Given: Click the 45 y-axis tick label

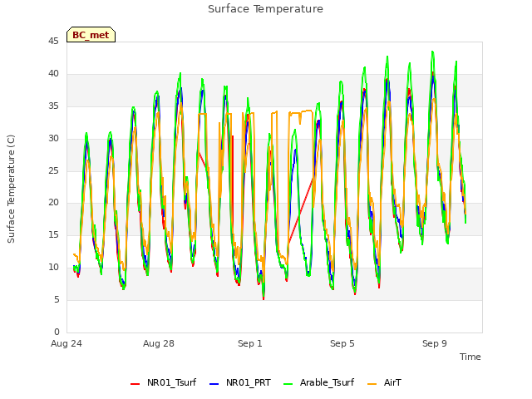Looking at the screenshot, I should click(53, 41).
